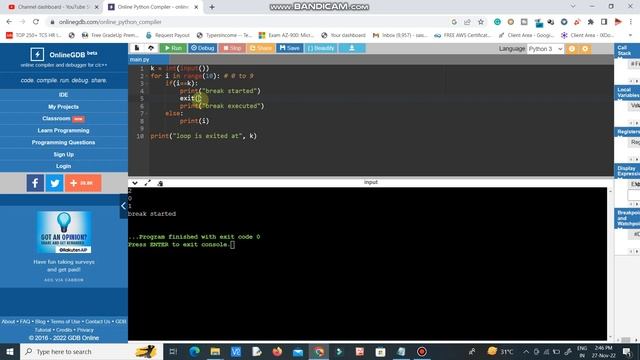The image size is (640, 360).
Task: Open Mail app from taskbar
Action: (x=298, y=351)
